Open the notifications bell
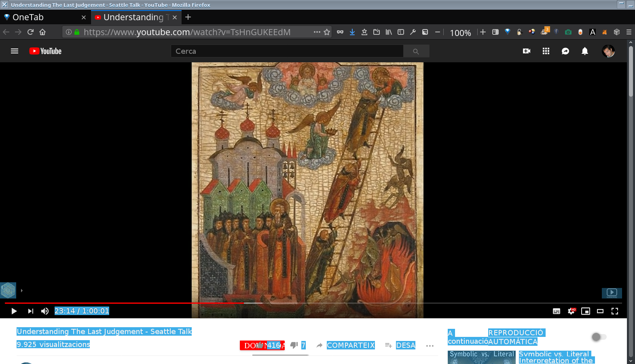 [585, 51]
